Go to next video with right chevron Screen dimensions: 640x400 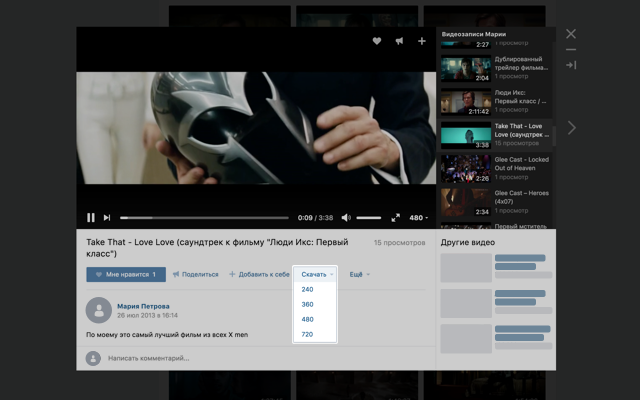pos(572,128)
